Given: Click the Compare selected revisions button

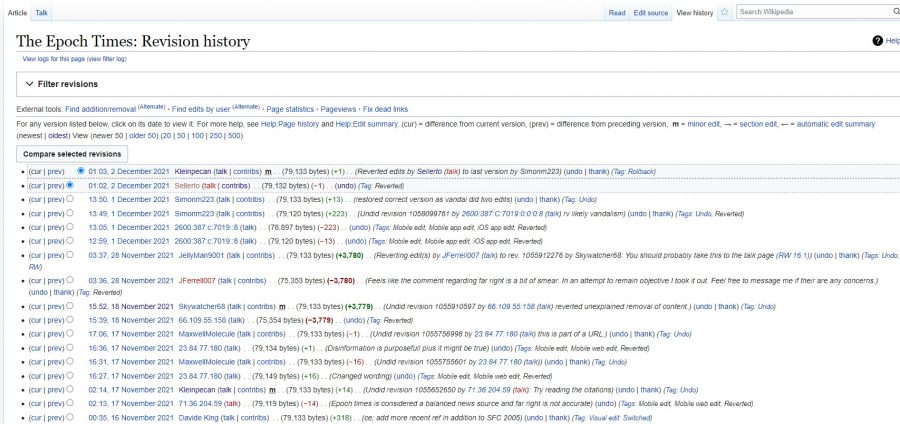Looking at the screenshot, I should point(72,154).
